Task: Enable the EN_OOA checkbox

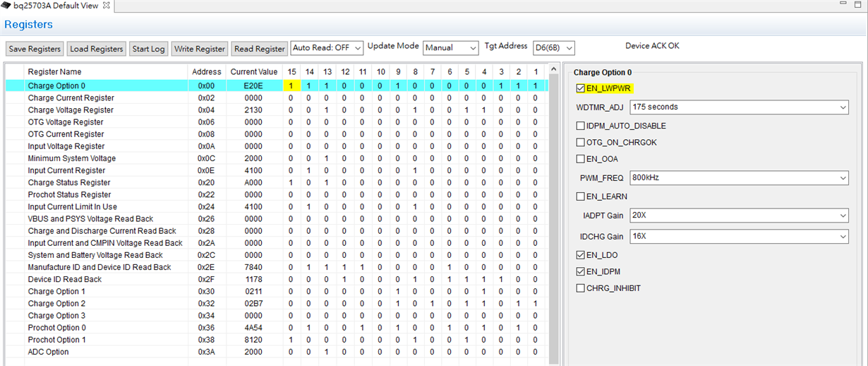Action: (x=581, y=159)
